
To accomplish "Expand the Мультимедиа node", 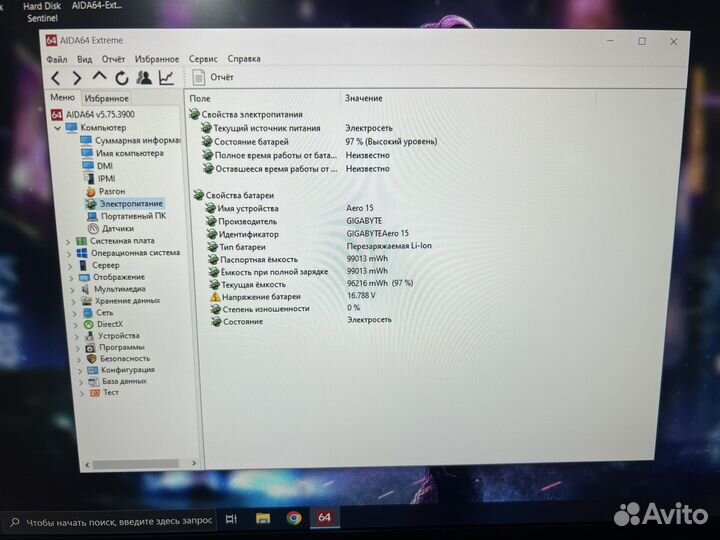I will (73, 290).
